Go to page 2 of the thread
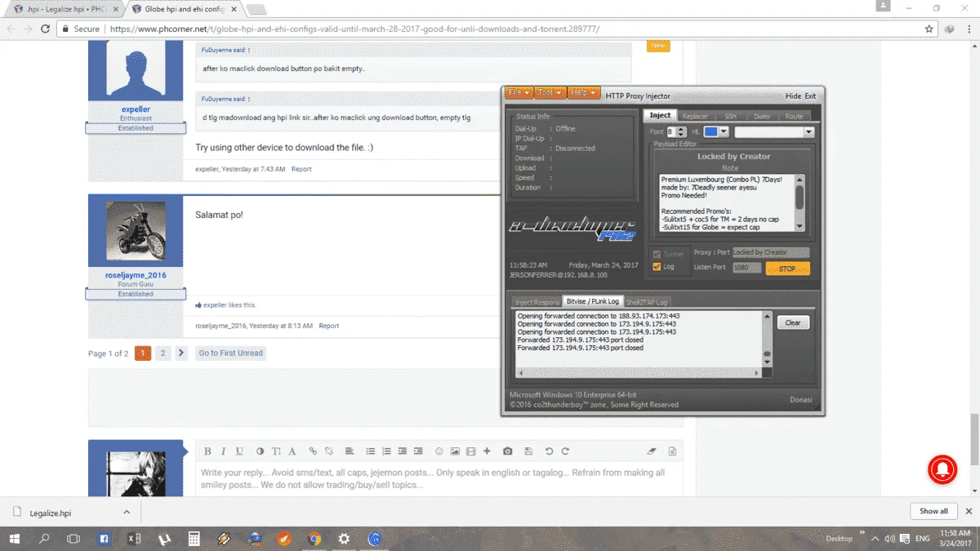 [163, 353]
